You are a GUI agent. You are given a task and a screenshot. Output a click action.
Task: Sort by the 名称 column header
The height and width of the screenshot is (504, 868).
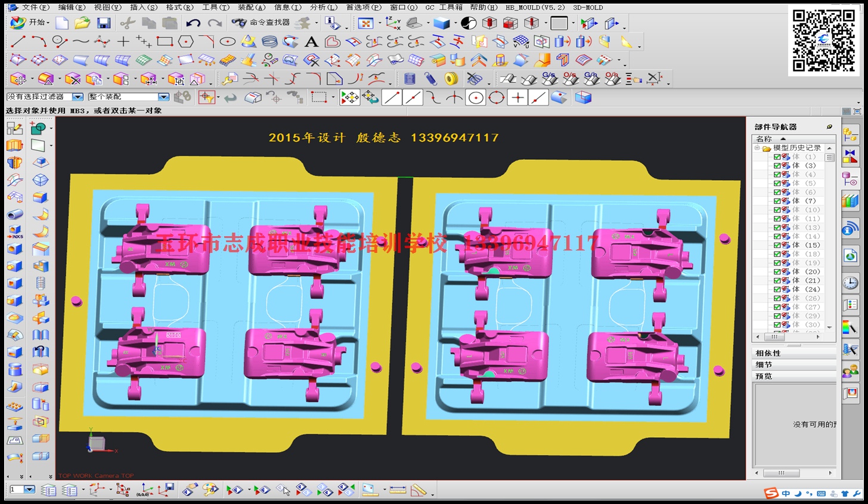[793, 138]
